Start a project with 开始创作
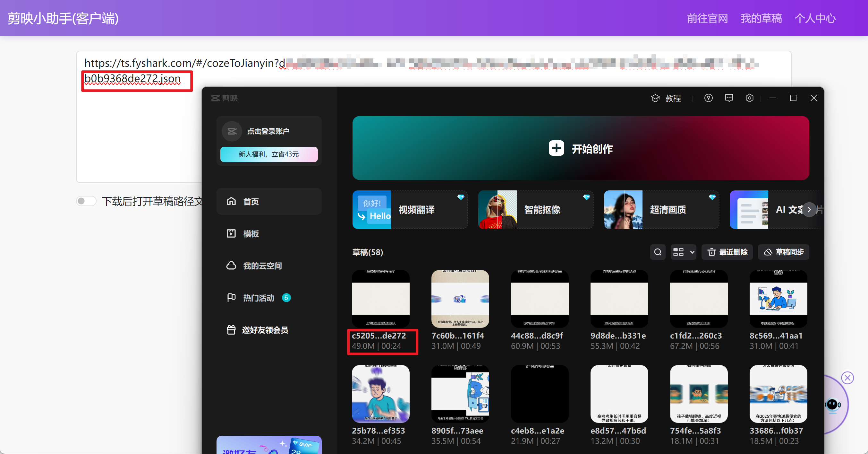868x454 pixels. [581, 148]
